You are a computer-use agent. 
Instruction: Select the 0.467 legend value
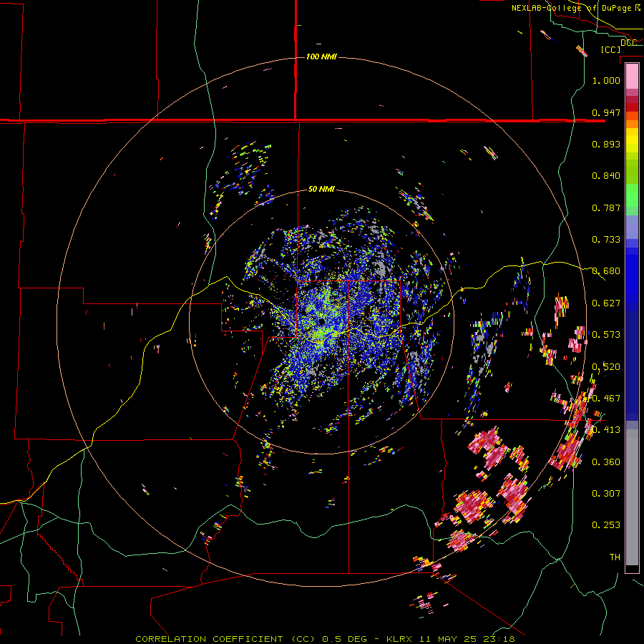[606, 399]
